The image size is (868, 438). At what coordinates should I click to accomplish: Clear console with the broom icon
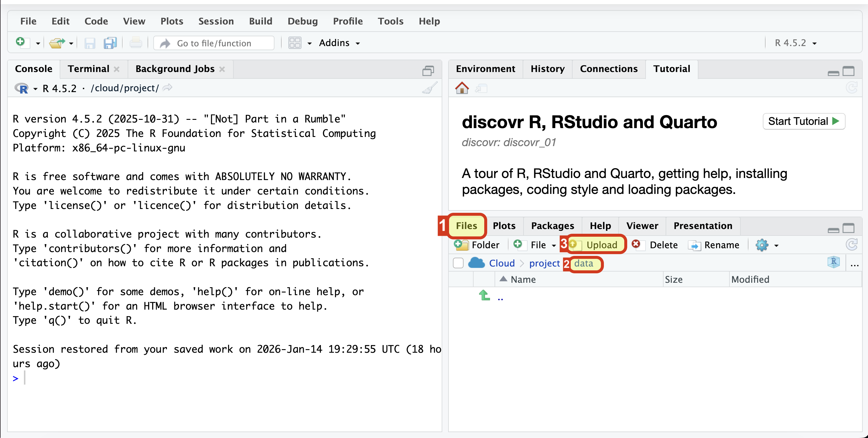pyautogui.click(x=430, y=88)
